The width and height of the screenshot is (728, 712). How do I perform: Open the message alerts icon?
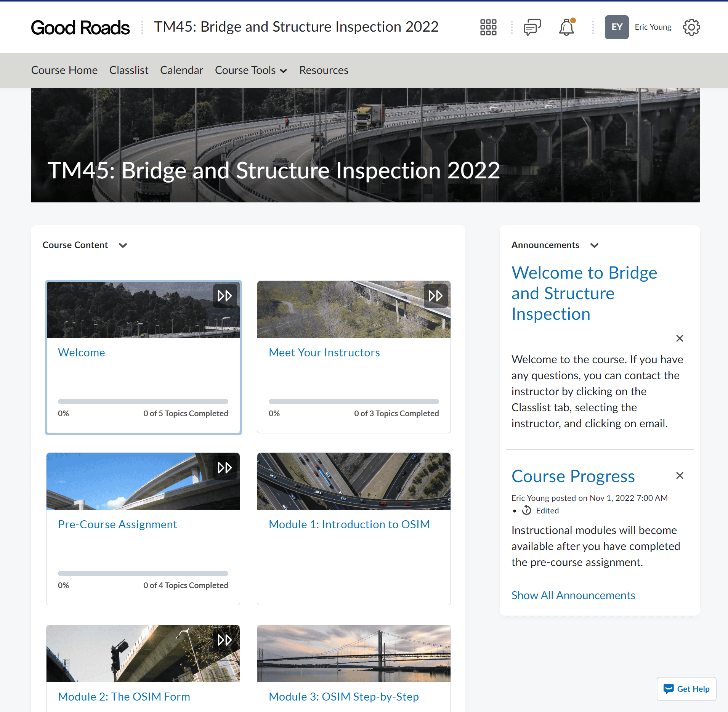[532, 27]
